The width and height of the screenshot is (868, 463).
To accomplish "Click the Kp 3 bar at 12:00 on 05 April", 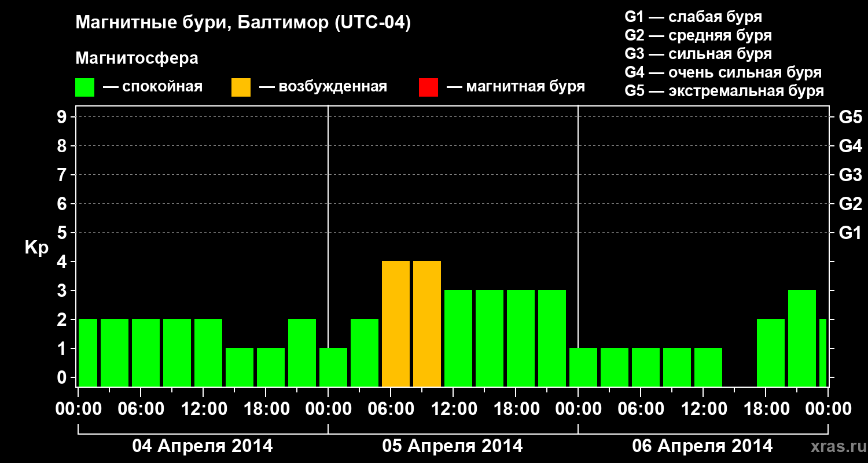I will tap(458, 338).
